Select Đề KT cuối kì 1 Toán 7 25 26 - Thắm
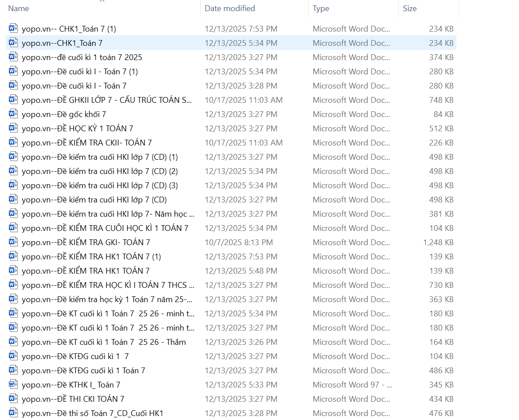Screen dimensions: 519x420 (x=104, y=342)
